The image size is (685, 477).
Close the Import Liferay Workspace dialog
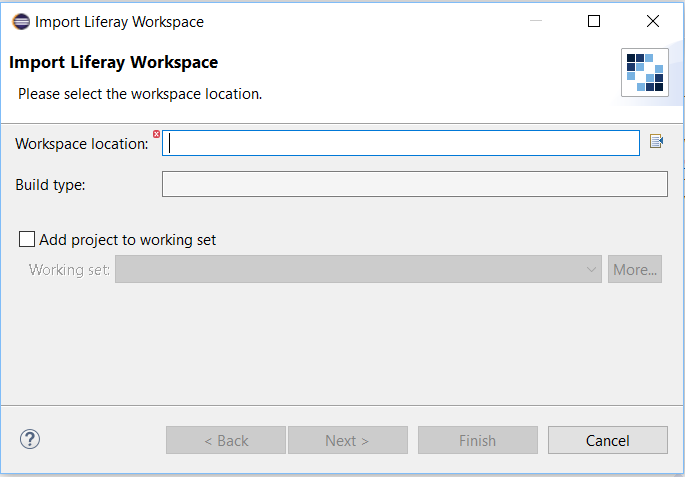[653, 21]
